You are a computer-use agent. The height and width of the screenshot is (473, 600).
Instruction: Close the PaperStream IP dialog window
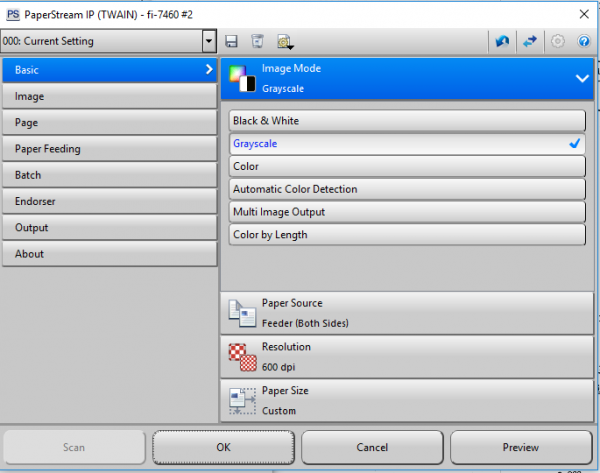click(583, 13)
